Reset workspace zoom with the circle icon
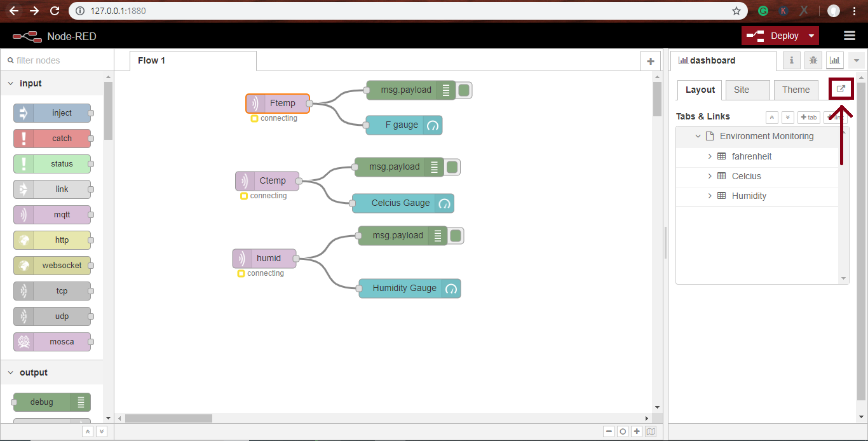The height and width of the screenshot is (441, 868). pyautogui.click(x=623, y=431)
